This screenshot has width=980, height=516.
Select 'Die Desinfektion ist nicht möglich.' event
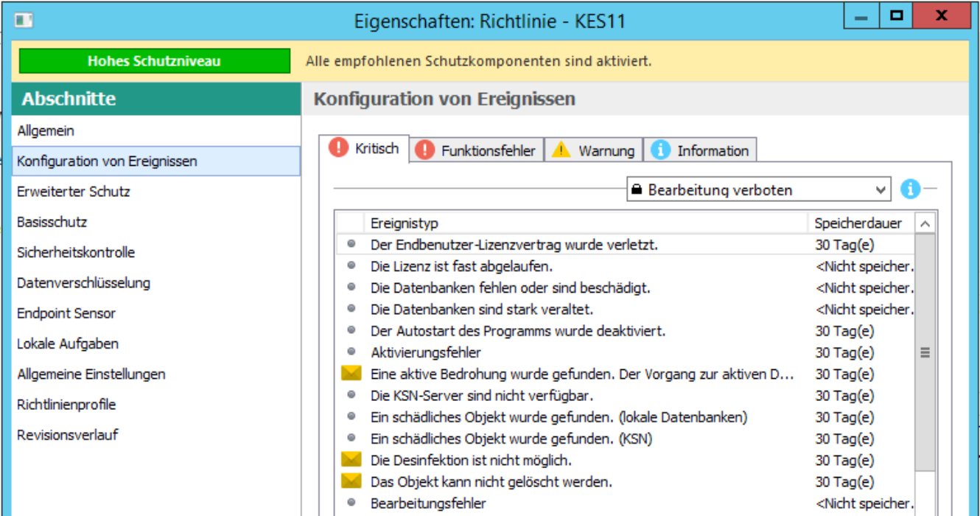[x=624, y=460]
